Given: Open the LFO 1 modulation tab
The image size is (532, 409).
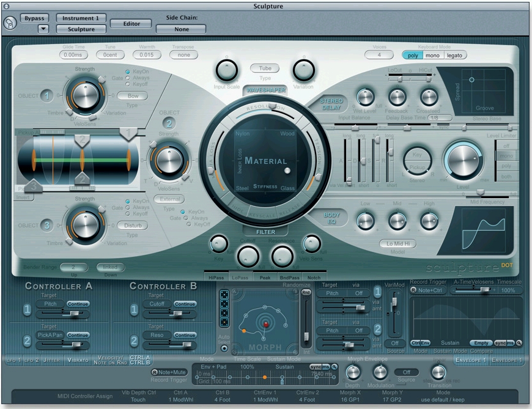Looking at the screenshot, I should tap(13, 360).
